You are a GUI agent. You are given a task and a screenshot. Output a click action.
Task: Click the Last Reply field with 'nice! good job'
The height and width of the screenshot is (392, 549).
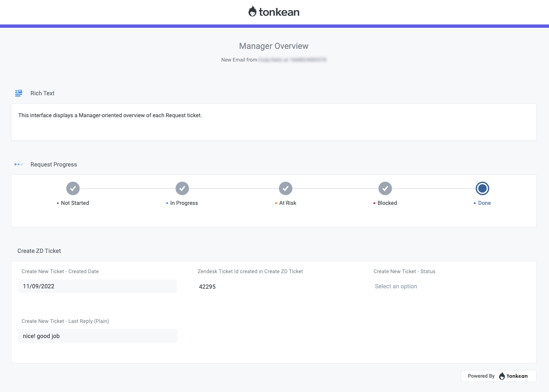(x=97, y=336)
